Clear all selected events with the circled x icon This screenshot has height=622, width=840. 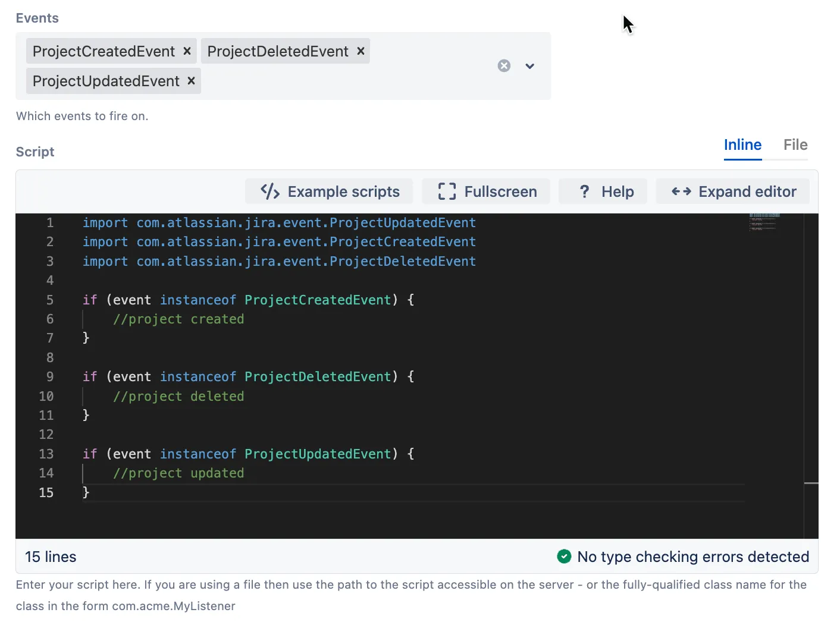click(x=504, y=66)
